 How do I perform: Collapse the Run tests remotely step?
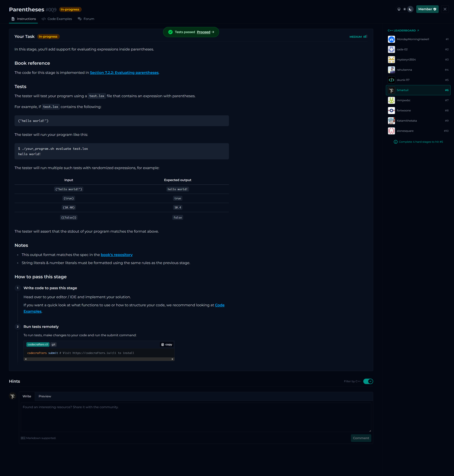41,327
